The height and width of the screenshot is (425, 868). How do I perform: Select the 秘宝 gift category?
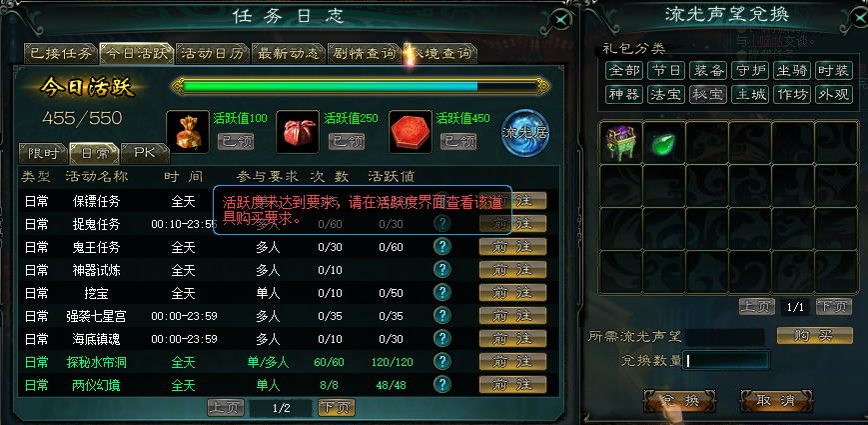(x=708, y=94)
